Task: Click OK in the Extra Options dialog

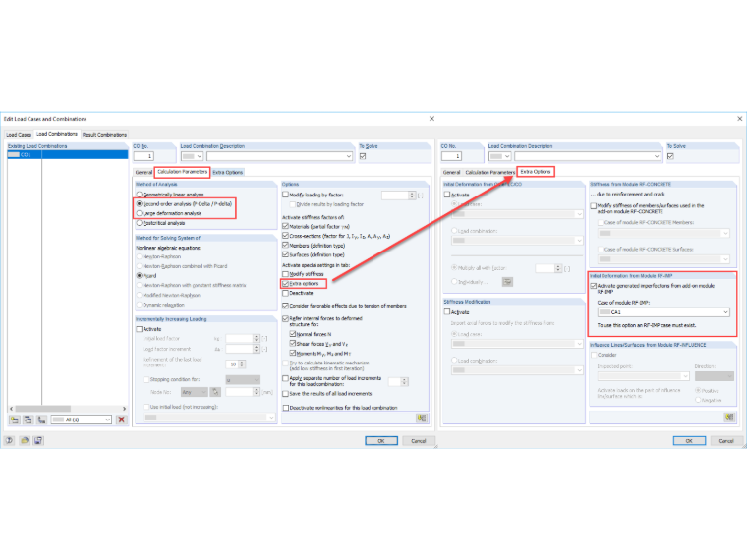Action: 689,441
